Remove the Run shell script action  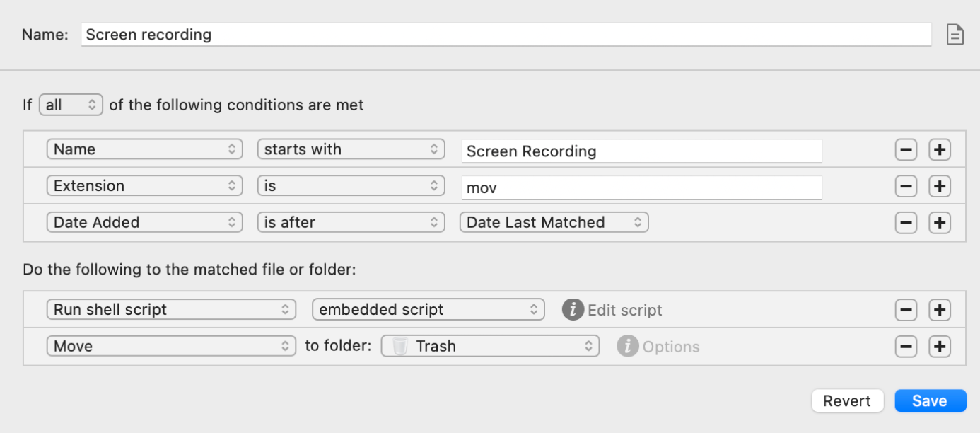tap(906, 310)
